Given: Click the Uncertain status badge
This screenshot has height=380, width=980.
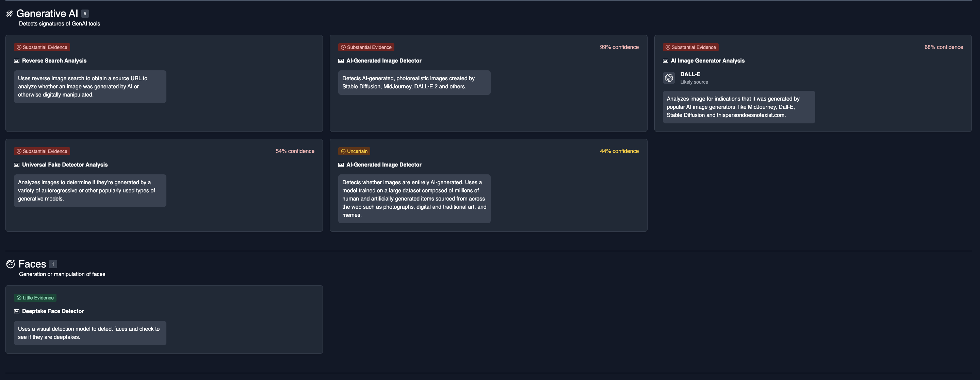Looking at the screenshot, I should click(354, 151).
